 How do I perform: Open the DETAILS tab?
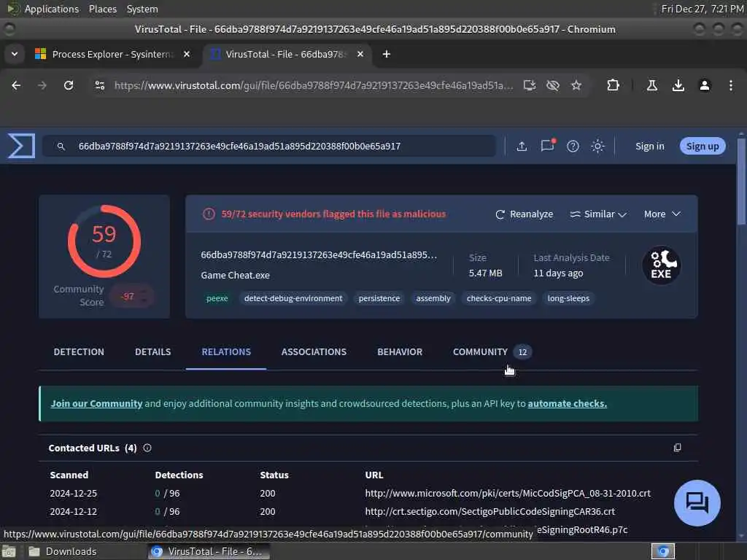pos(152,352)
